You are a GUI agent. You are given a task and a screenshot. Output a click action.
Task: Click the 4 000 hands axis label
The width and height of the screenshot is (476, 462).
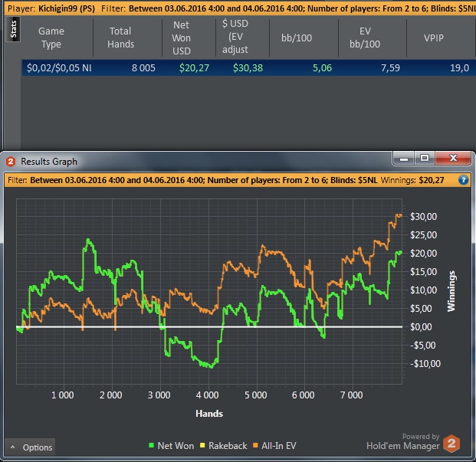207,395
